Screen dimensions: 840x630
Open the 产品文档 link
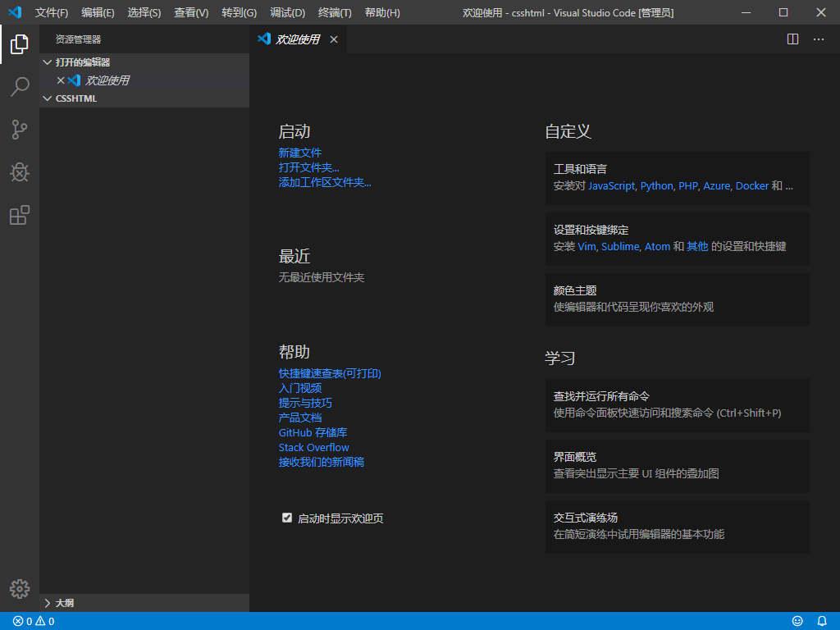(300, 418)
